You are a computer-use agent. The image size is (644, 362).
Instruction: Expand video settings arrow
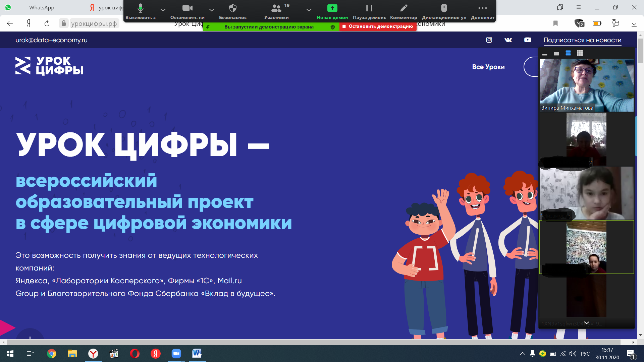coord(211,10)
